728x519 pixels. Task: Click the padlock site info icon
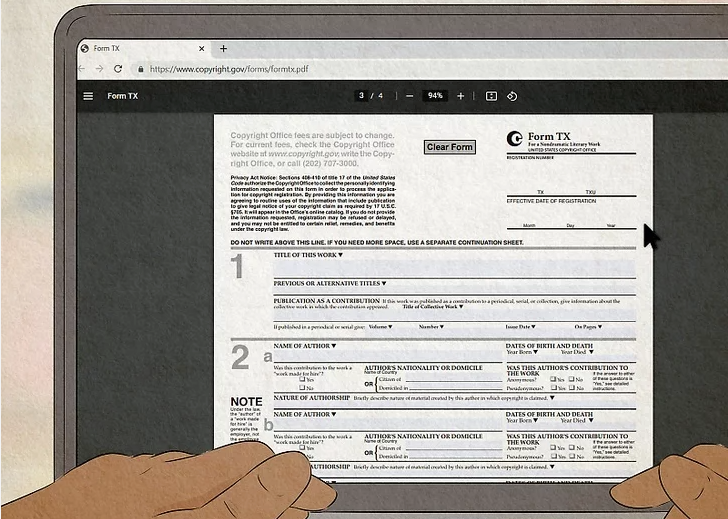coord(141,69)
